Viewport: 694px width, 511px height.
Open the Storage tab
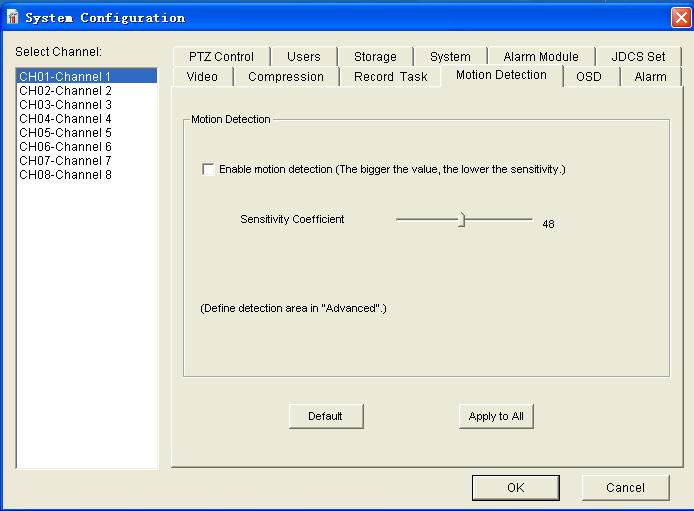pyautogui.click(x=375, y=57)
